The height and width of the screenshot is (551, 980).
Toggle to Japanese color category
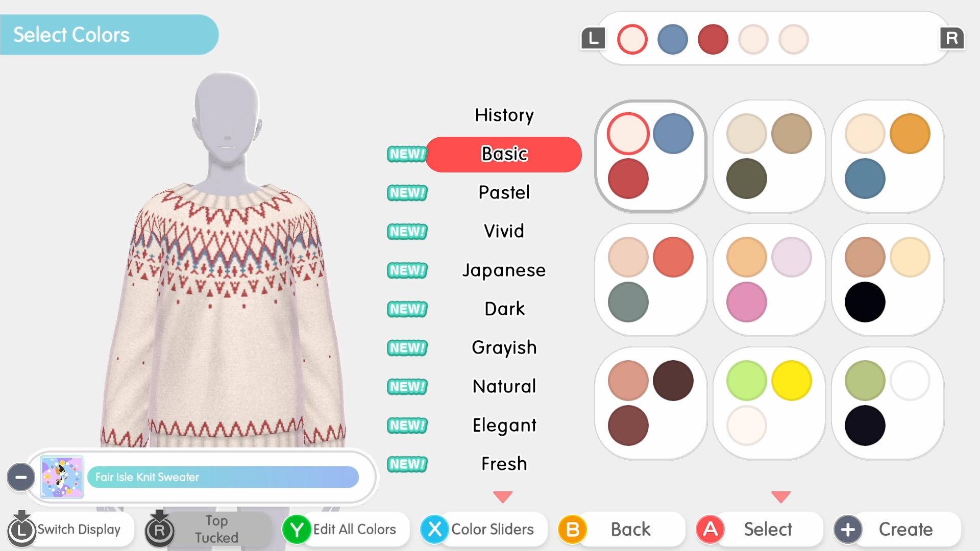(x=503, y=269)
